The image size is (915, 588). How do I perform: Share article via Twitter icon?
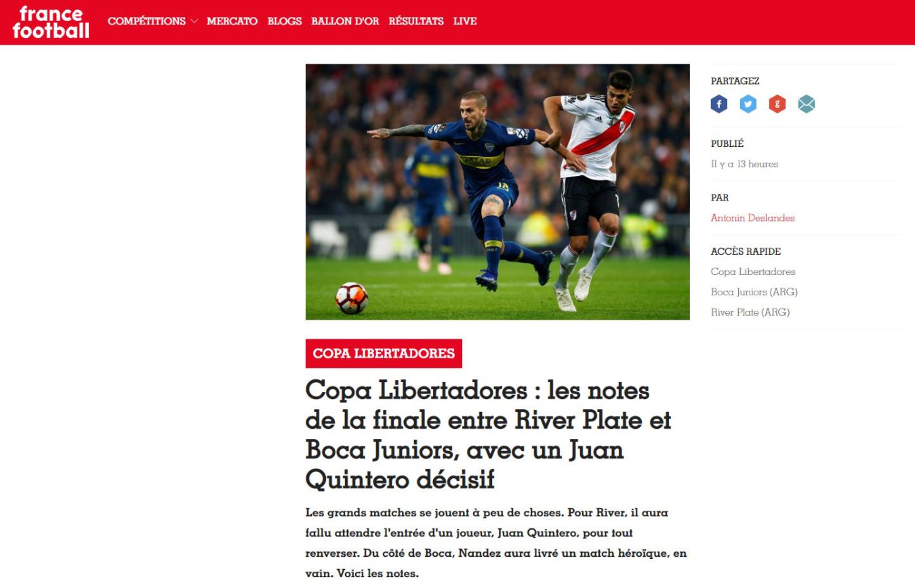748,104
